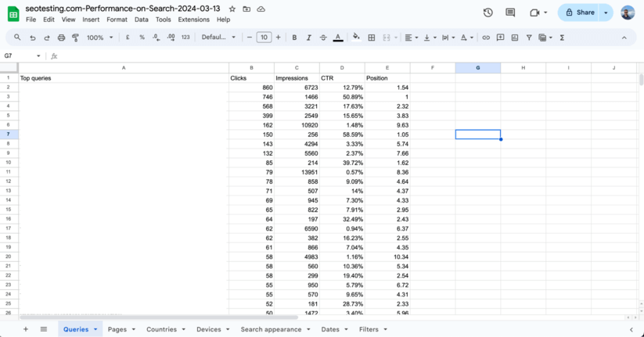Add a new sheet

point(26,329)
